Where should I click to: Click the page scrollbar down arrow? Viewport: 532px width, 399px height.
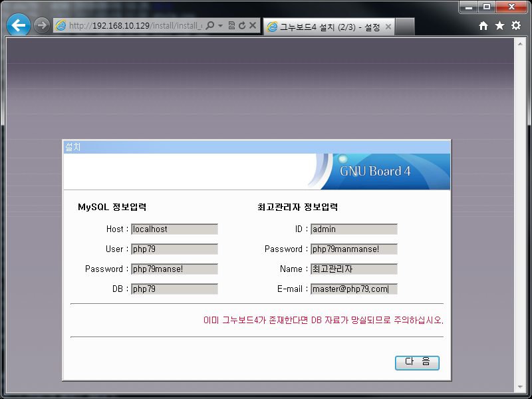click(x=520, y=386)
